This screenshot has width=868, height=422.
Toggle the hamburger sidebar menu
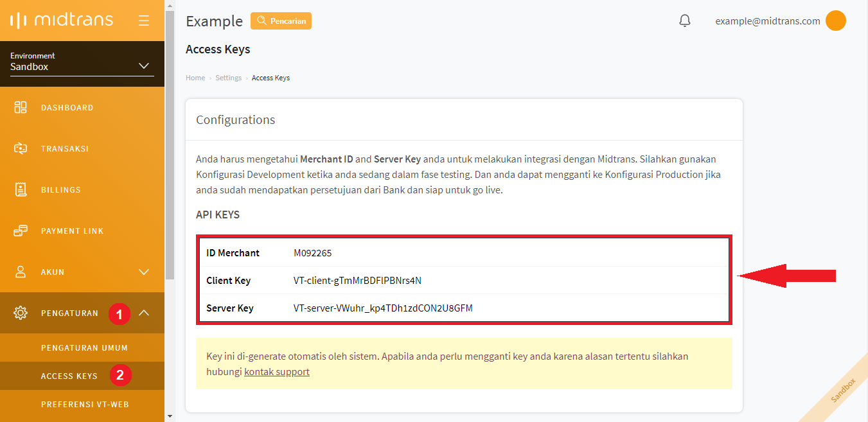[144, 21]
